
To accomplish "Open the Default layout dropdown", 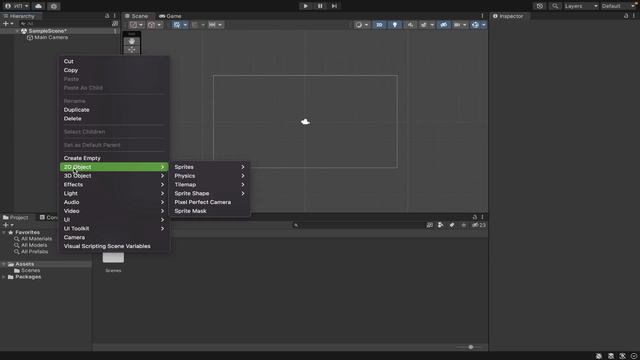I will [618, 6].
